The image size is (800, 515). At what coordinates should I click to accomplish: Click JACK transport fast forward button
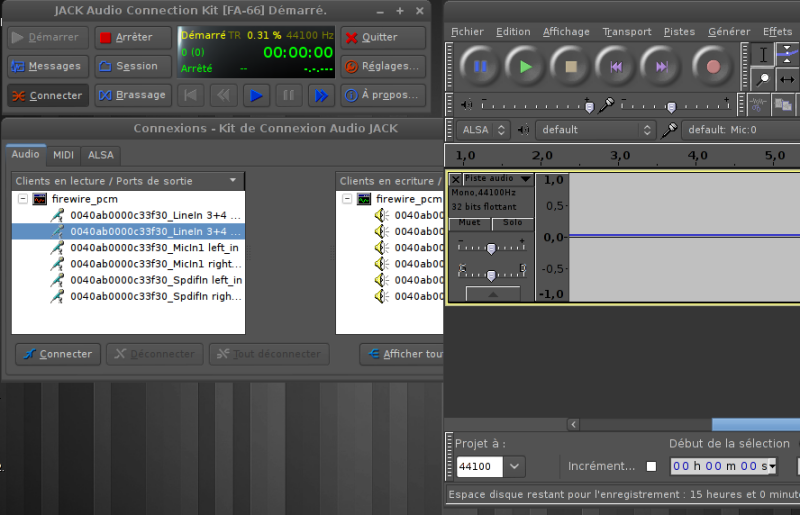pos(321,95)
